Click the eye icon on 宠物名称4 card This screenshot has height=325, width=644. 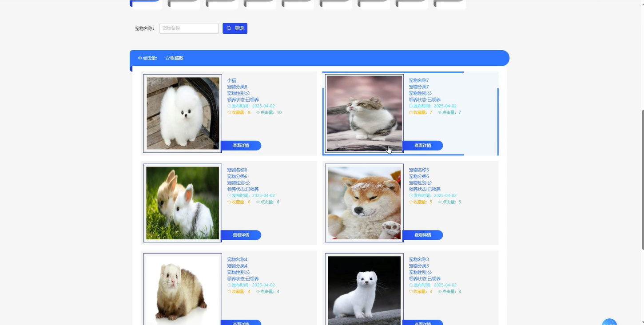click(258, 292)
